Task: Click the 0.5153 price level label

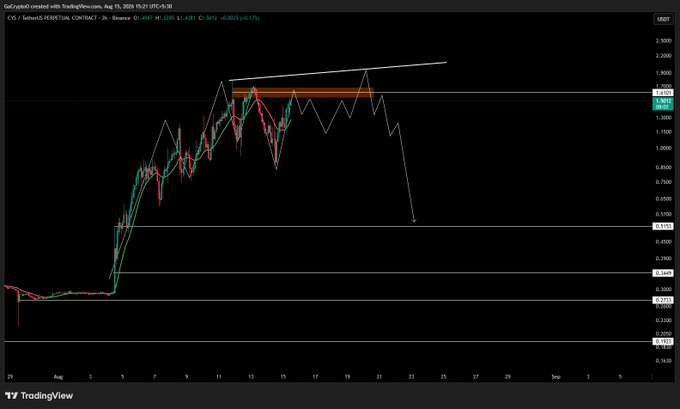Action: click(x=664, y=226)
